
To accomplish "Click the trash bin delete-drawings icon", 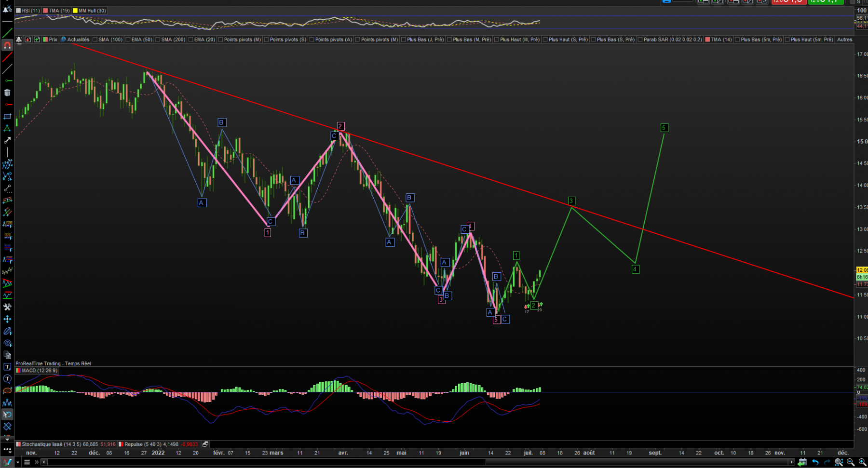I will (7, 93).
